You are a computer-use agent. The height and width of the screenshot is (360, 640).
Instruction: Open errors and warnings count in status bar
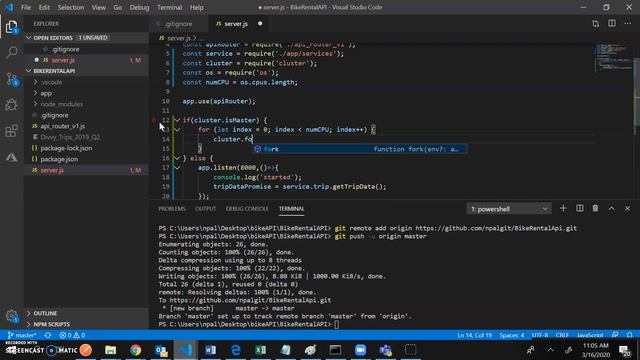point(72,335)
